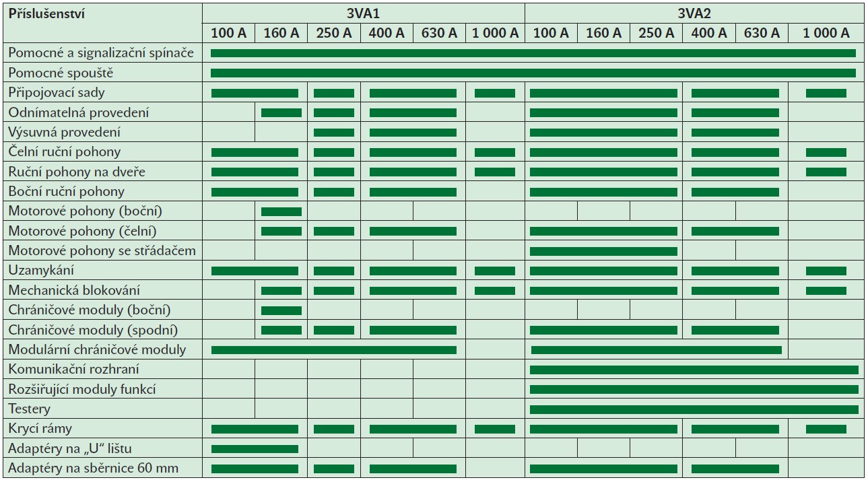Select row label Výsuvná provedení
This screenshot has width=868, height=480.
pyautogui.click(x=65, y=132)
